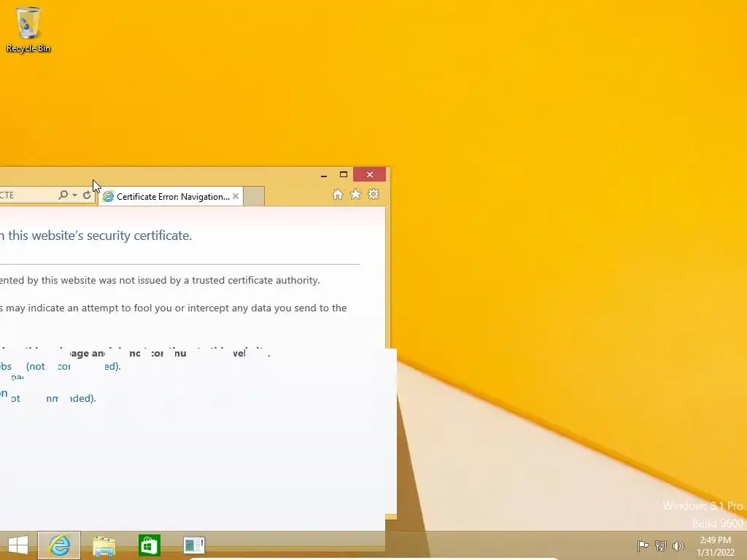Click the 'not issued by a trusted certificate authority' text

tap(219, 280)
